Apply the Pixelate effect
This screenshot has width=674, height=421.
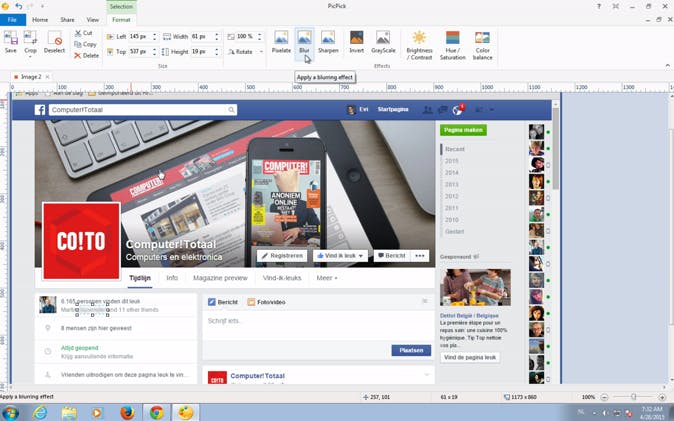coord(281,42)
